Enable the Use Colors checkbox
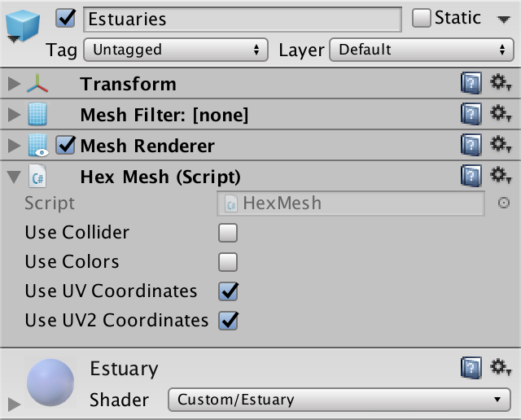The height and width of the screenshot is (420, 521). (x=228, y=262)
